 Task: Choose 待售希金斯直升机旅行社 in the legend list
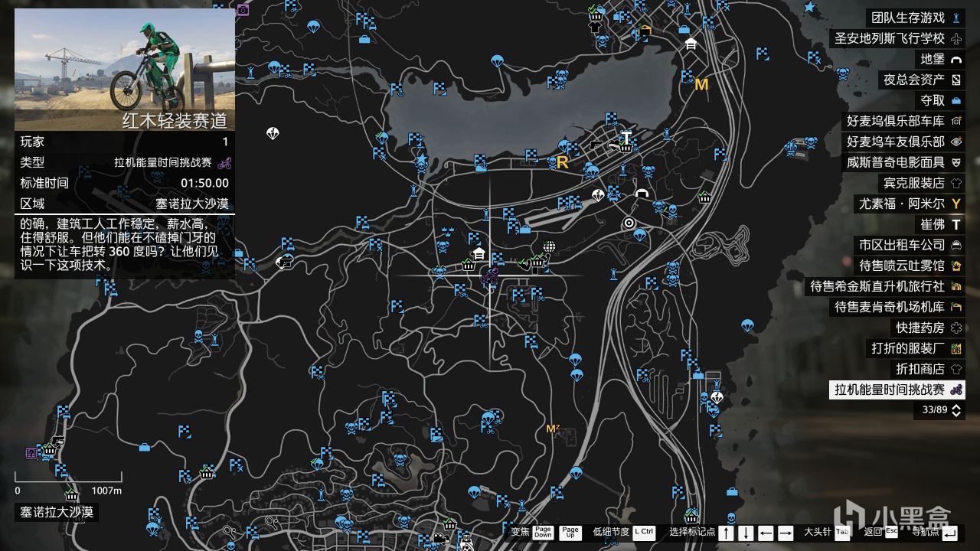(x=885, y=286)
